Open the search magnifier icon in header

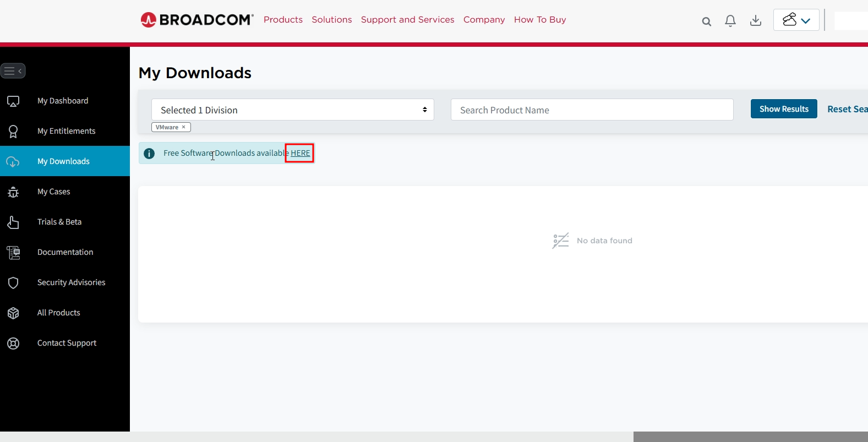point(707,21)
